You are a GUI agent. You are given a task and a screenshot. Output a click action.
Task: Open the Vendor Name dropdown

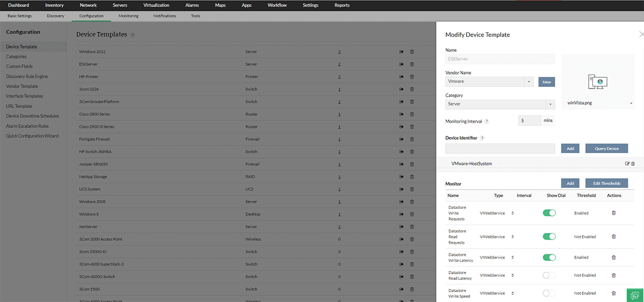(x=529, y=82)
